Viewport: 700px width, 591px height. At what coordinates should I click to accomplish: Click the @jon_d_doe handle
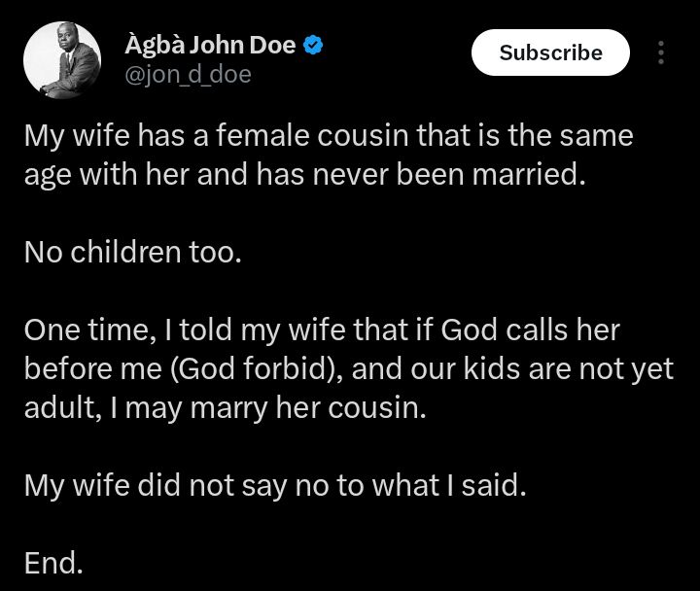(x=188, y=74)
